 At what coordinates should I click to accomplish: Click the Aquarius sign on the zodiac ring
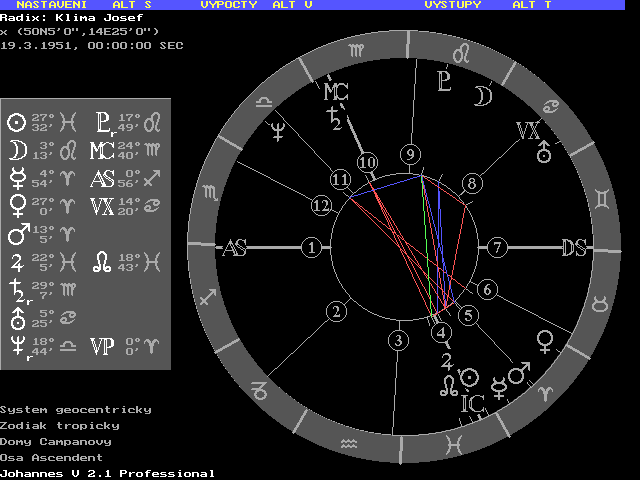click(x=347, y=441)
